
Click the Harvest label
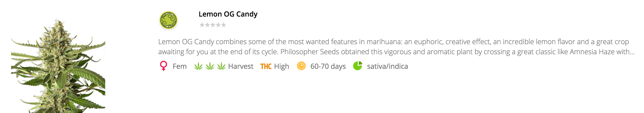(x=241, y=66)
